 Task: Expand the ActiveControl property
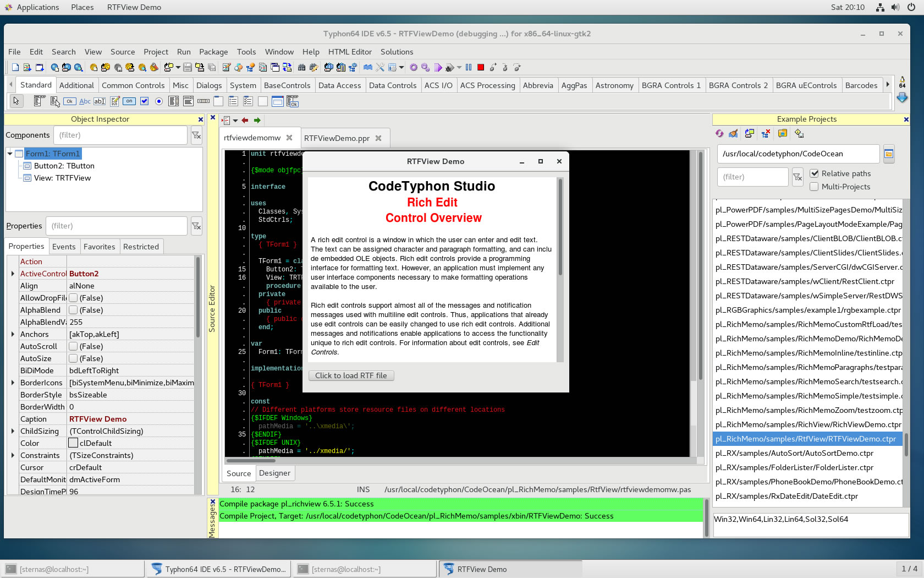pyautogui.click(x=13, y=274)
